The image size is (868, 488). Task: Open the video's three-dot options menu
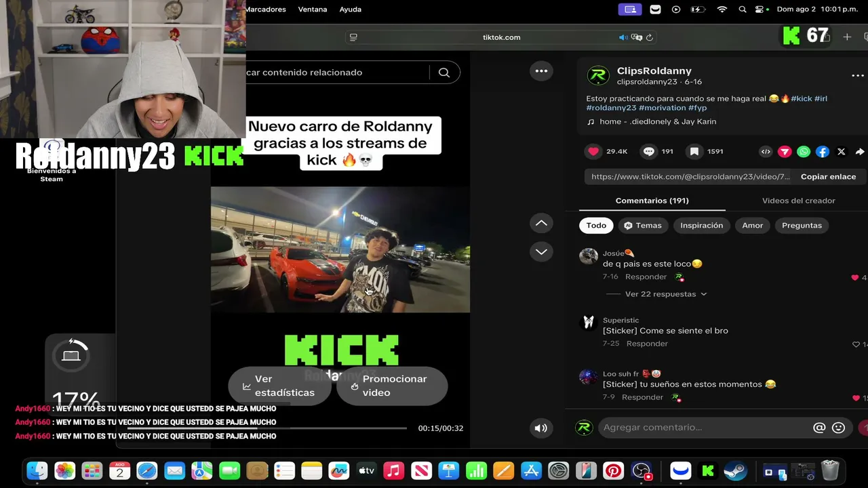coord(541,70)
